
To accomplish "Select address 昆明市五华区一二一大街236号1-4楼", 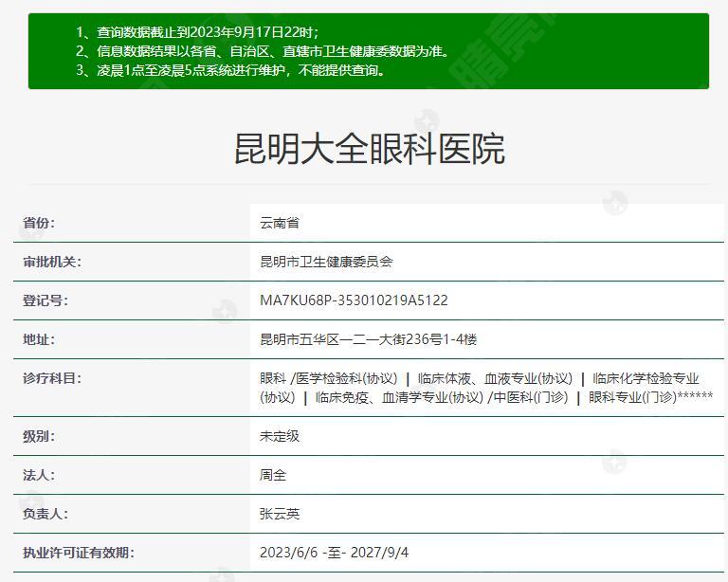I will click(x=368, y=339).
